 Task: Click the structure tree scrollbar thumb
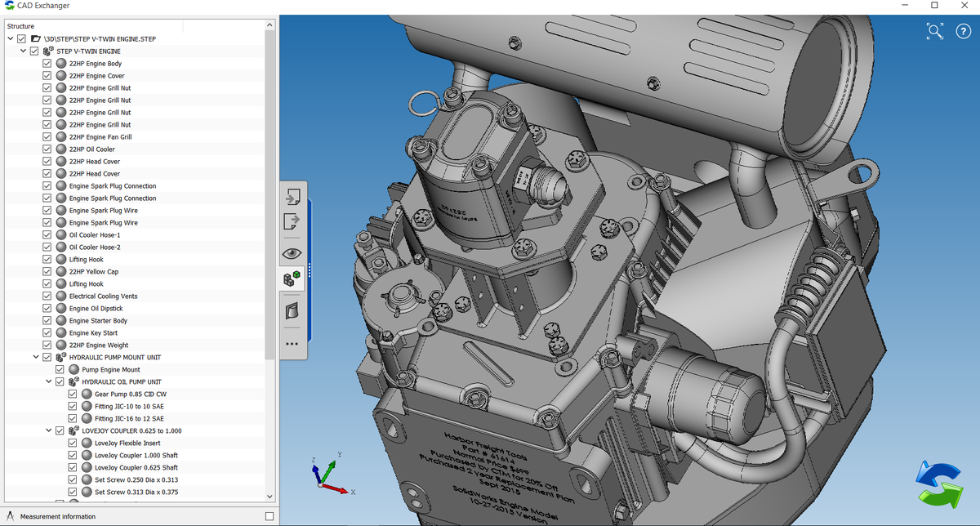tap(270, 196)
